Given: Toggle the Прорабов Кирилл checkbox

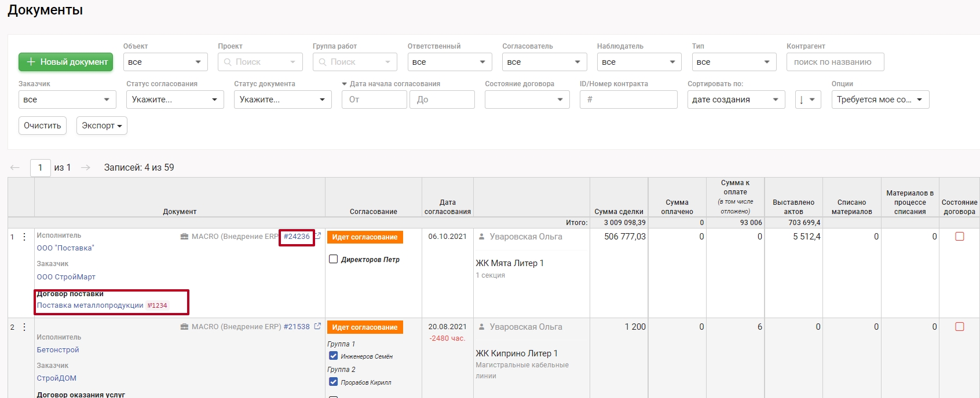Looking at the screenshot, I should [334, 382].
